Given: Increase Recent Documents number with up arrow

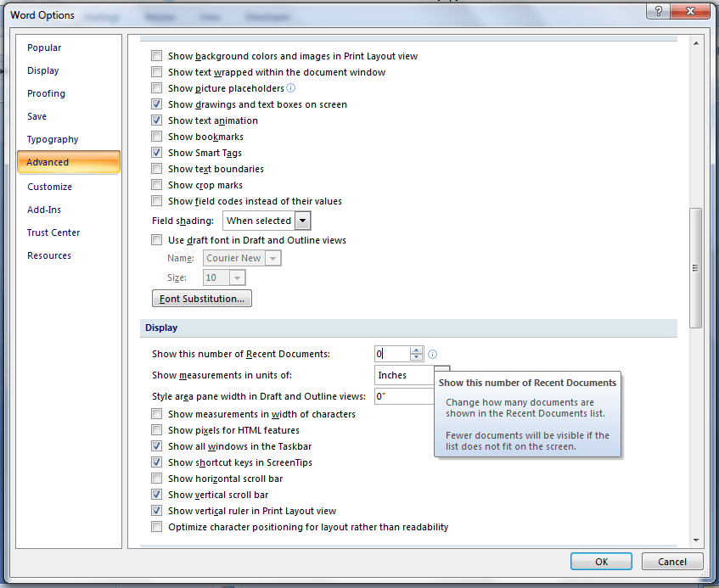Looking at the screenshot, I should [x=416, y=350].
